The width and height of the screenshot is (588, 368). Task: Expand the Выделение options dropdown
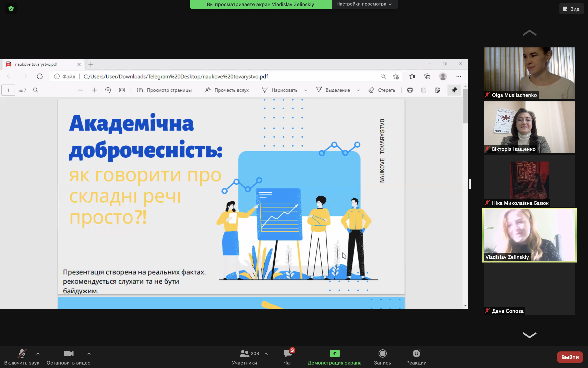[x=358, y=90]
